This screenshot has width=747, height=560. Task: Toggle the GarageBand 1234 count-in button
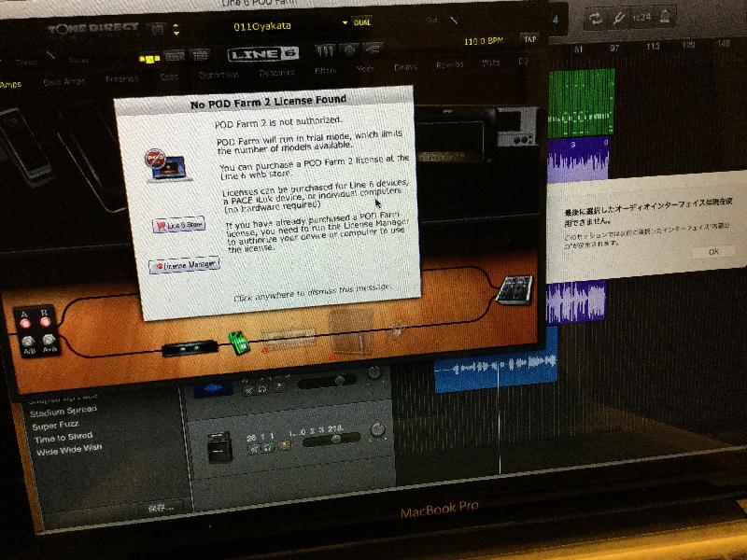[641, 17]
